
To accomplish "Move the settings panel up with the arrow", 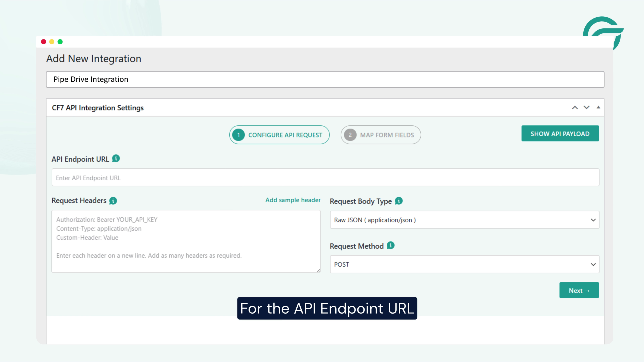I will (575, 108).
